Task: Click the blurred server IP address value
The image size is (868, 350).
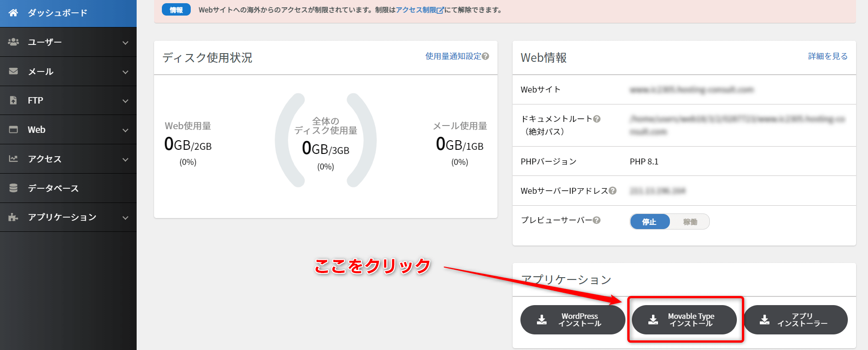Action: (658, 191)
